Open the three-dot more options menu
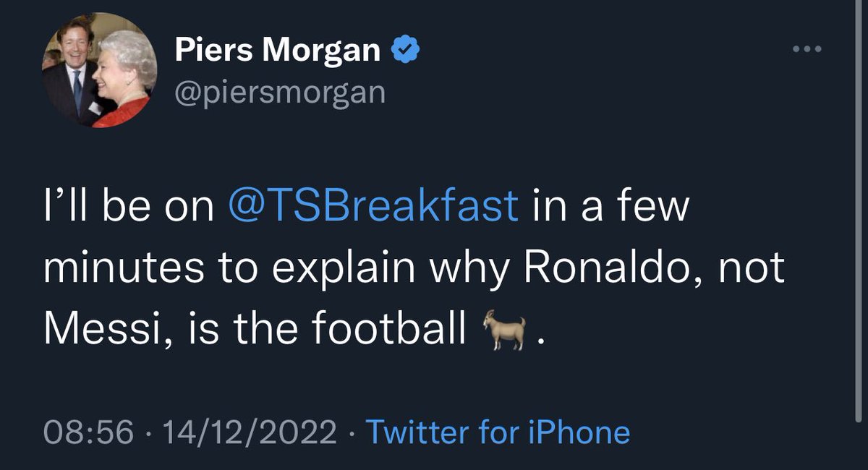 807,50
